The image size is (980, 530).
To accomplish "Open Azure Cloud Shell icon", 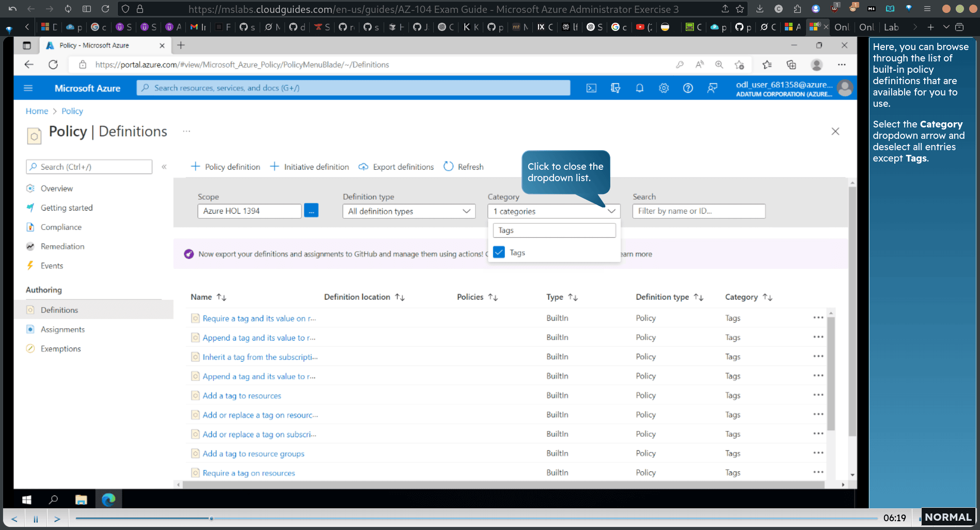I will click(591, 88).
